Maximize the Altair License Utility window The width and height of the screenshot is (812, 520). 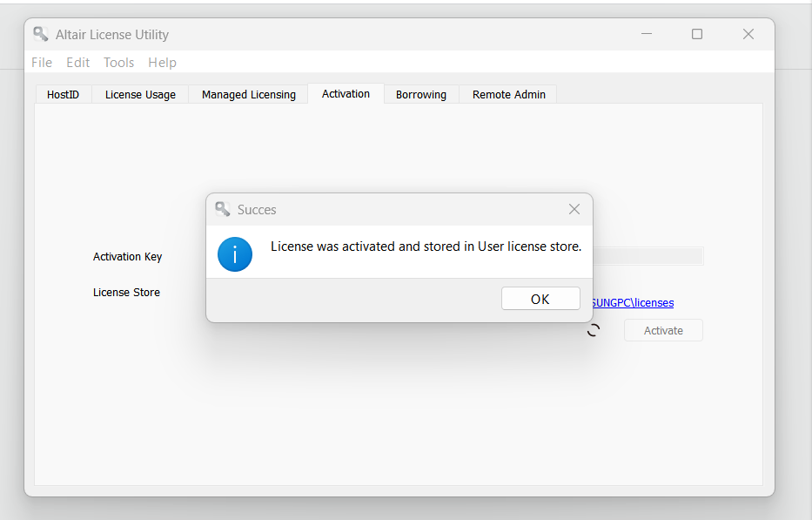tap(697, 34)
